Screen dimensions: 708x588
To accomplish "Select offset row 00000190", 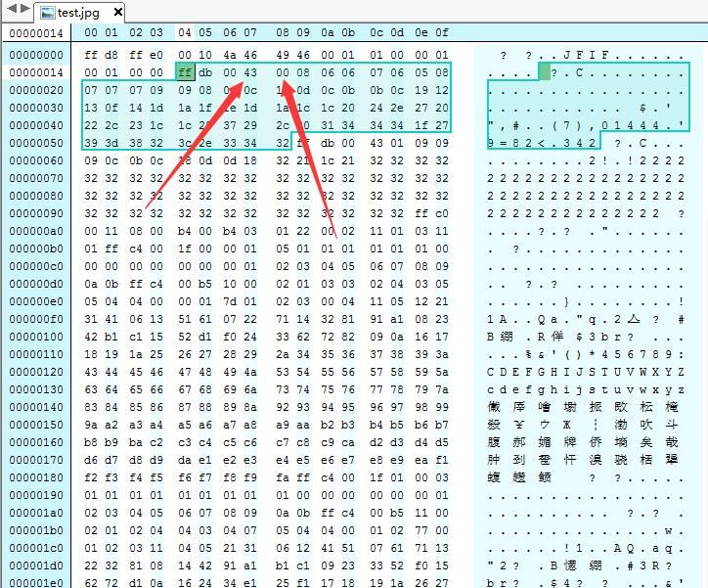I will [x=36, y=495].
